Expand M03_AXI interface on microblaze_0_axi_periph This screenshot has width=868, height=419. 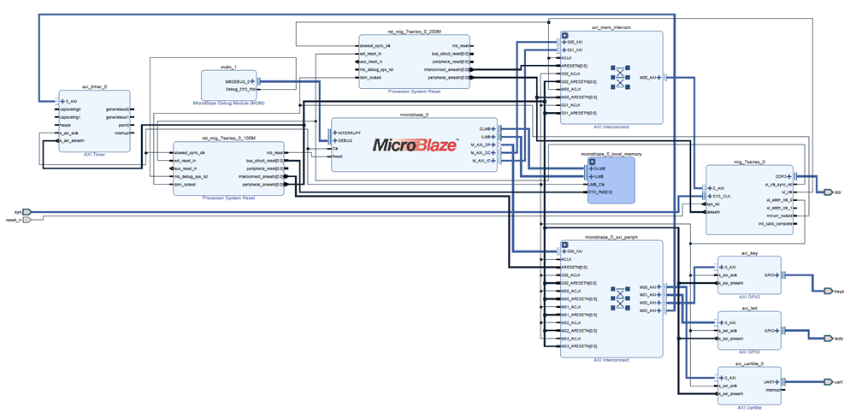pyautogui.click(x=658, y=310)
